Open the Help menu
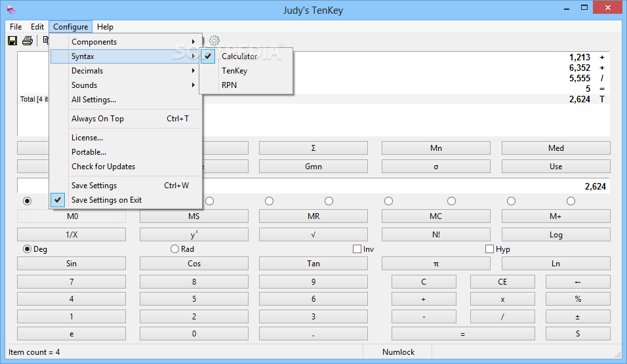 pos(105,27)
